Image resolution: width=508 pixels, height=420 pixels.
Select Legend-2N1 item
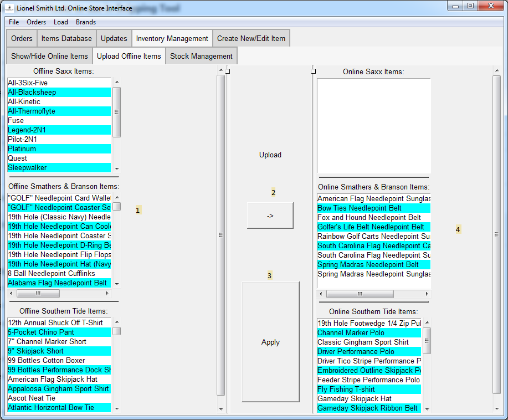point(59,130)
